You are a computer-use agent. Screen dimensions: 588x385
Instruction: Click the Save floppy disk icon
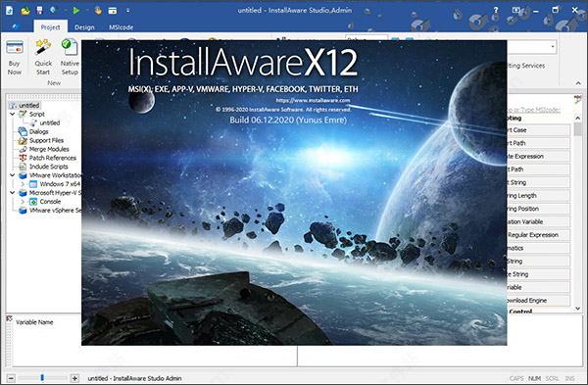coord(39,11)
